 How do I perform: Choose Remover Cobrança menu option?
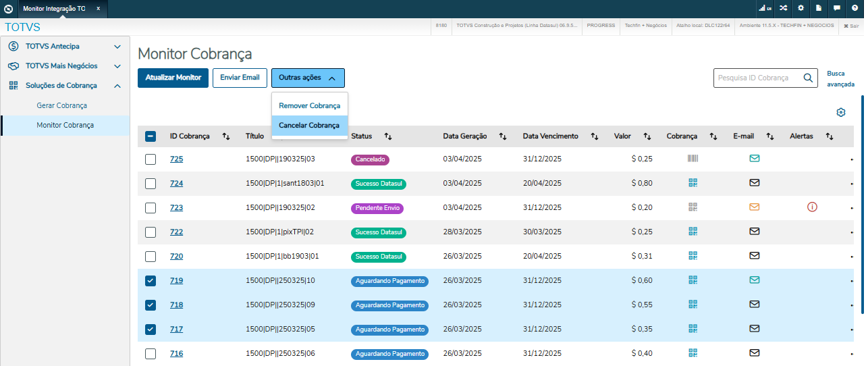[309, 106]
